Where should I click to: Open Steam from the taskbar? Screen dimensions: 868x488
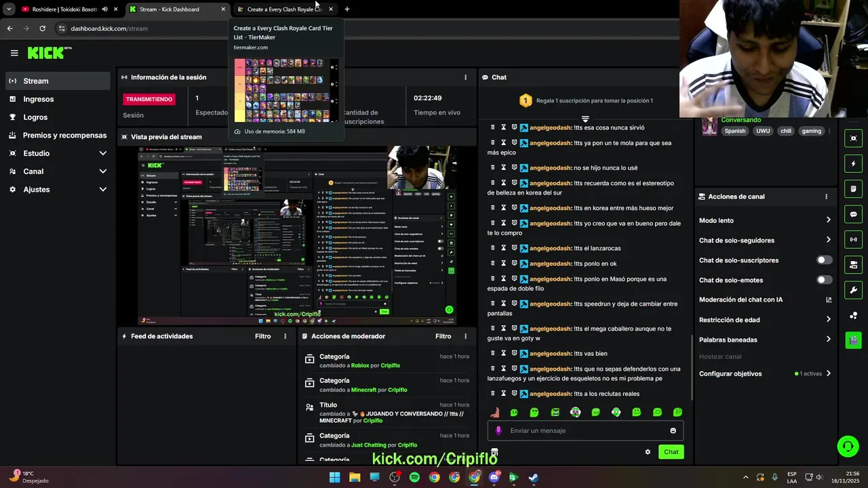point(534,477)
